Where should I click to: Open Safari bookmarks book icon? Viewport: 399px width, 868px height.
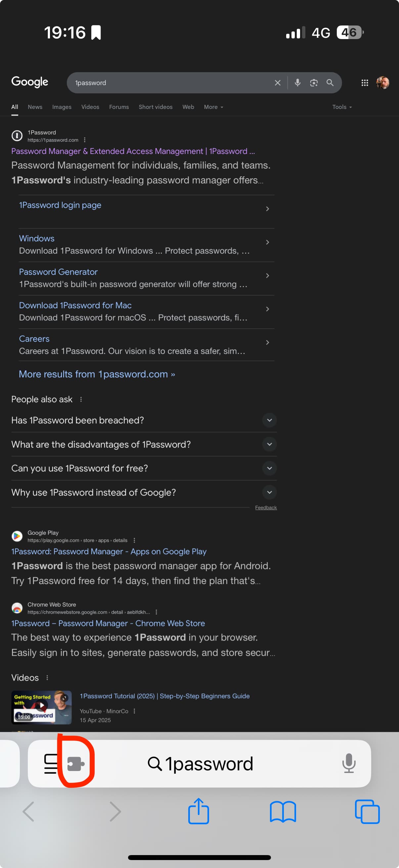point(283,812)
